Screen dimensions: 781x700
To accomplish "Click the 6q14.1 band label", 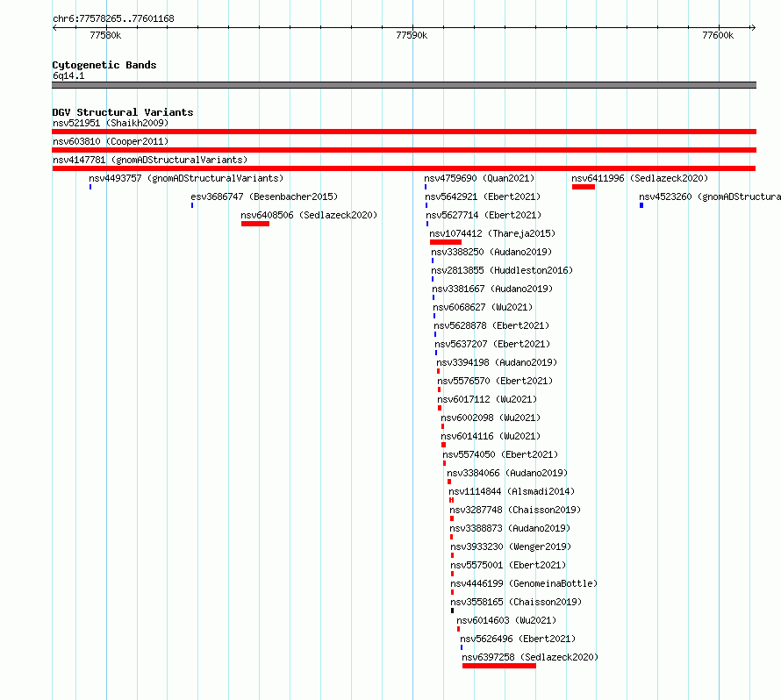I will [68, 75].
